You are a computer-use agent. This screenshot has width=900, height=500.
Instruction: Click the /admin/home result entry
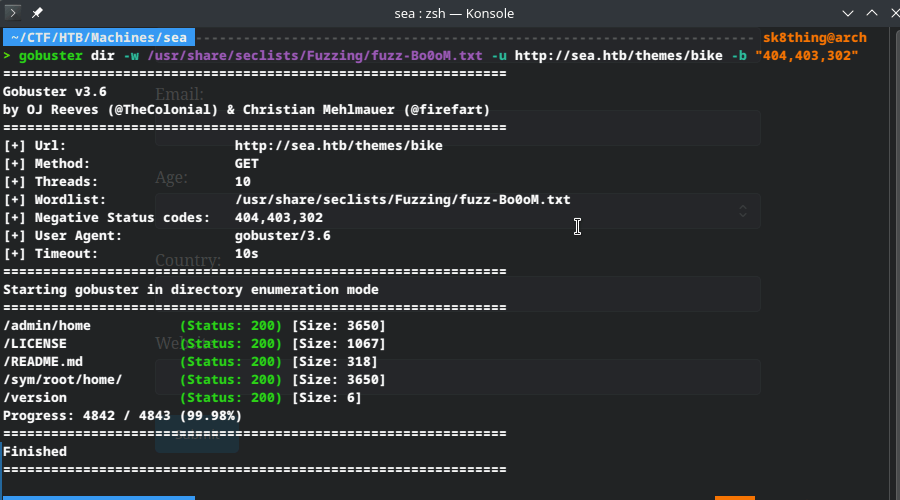pos(47,325)
